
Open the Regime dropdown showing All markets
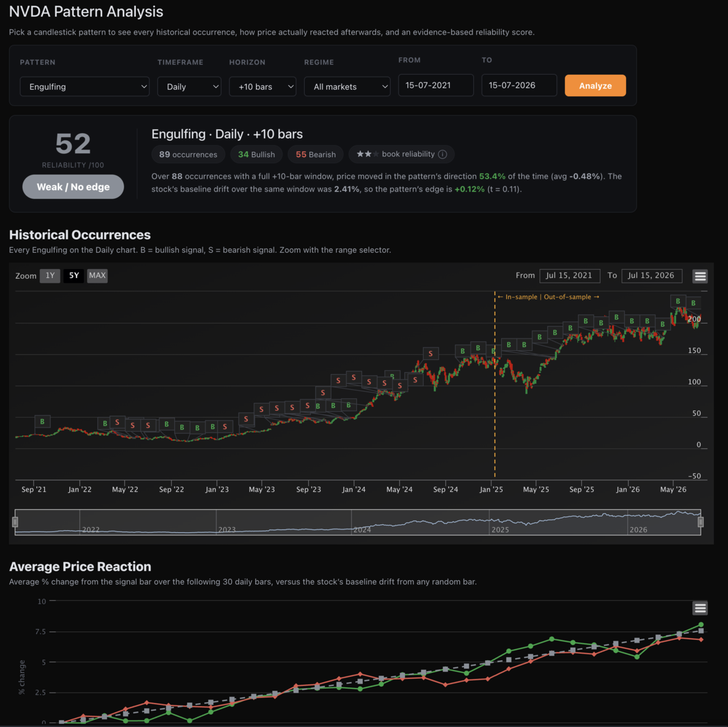coord(347,87)
